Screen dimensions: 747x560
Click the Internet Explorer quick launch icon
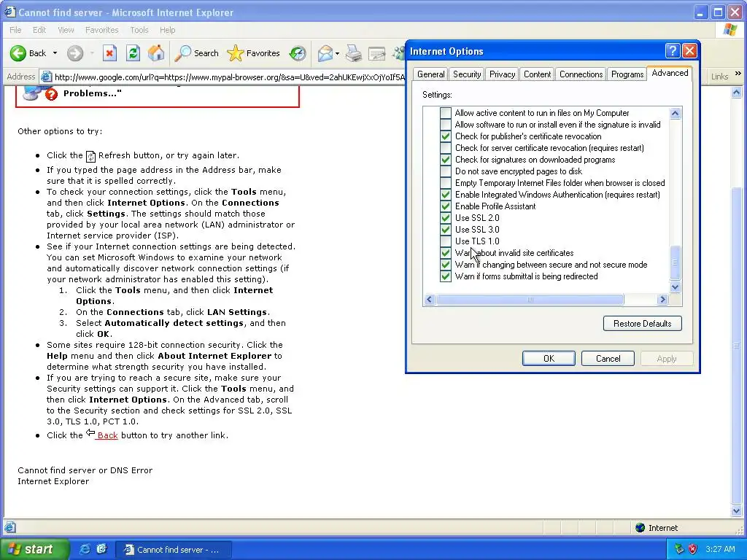pos(85,549)
